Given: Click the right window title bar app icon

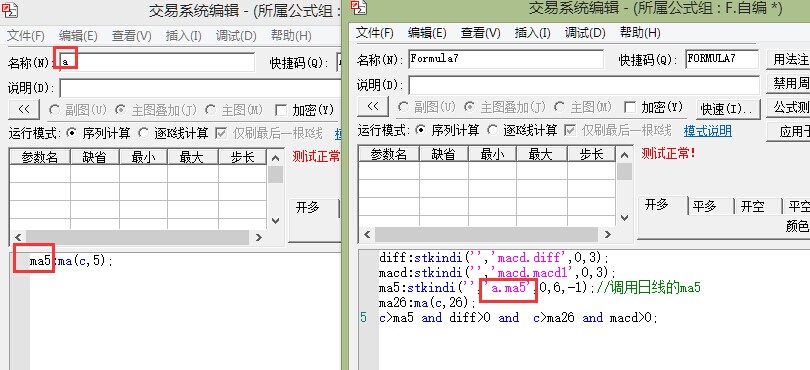Looking at the screenshot, I should [x=359, y=7].
